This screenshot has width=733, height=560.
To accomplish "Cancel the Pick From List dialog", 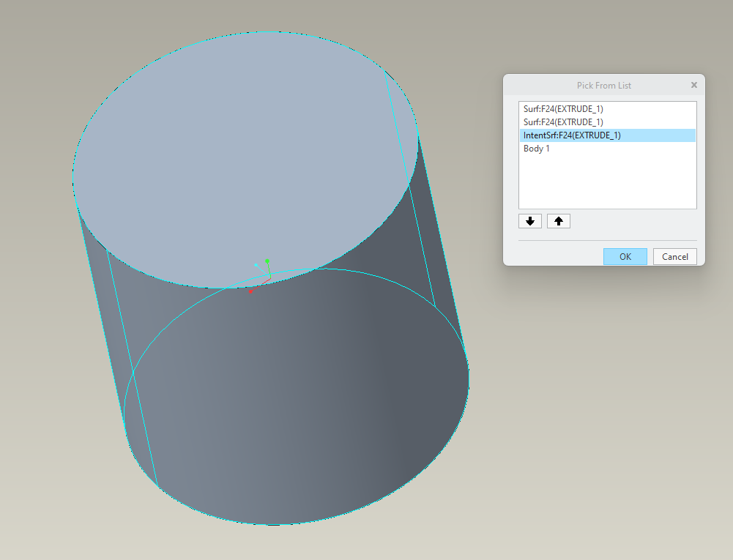I will point(674,256).
